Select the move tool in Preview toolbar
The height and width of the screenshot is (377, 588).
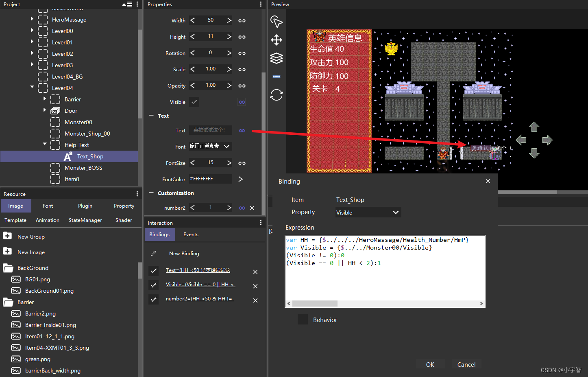pyautogui.click(x=277, y=40)
